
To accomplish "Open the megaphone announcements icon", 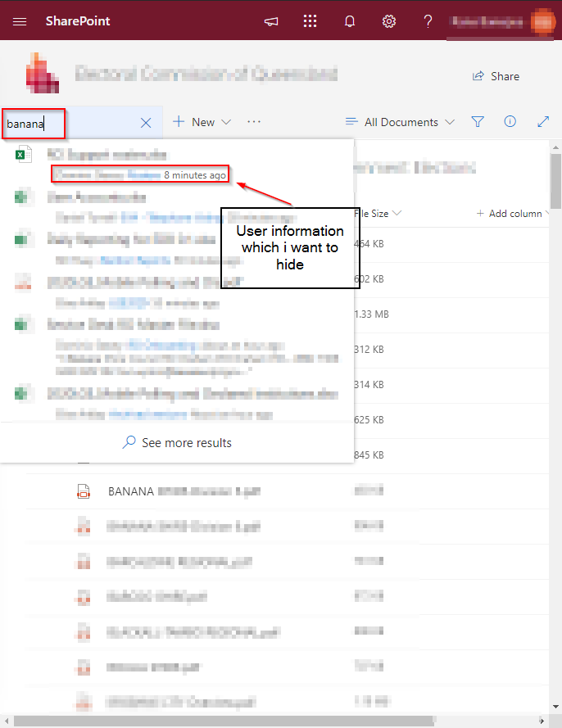I will (x=271, y=21).
